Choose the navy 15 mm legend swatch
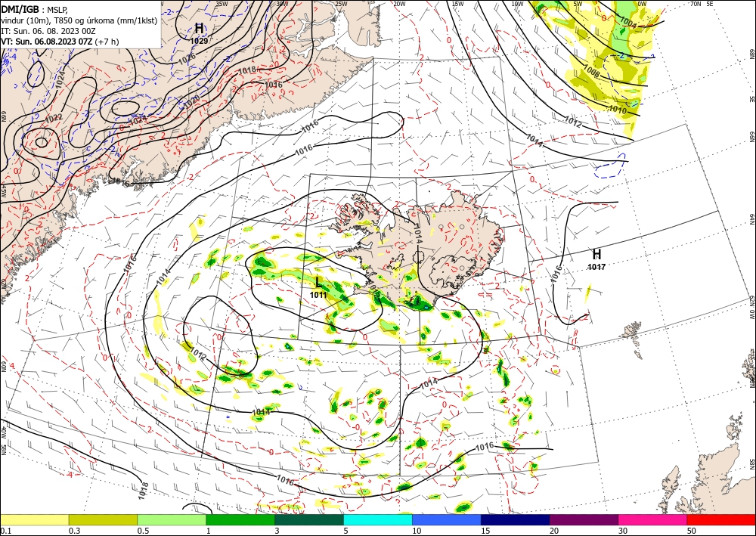 pyautogui.click(x=516, y=519)
